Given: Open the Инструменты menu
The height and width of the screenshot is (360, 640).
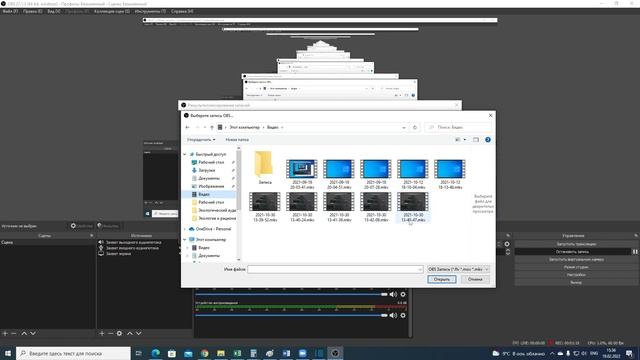Looking at the screenshot, I should coord(150,11).
